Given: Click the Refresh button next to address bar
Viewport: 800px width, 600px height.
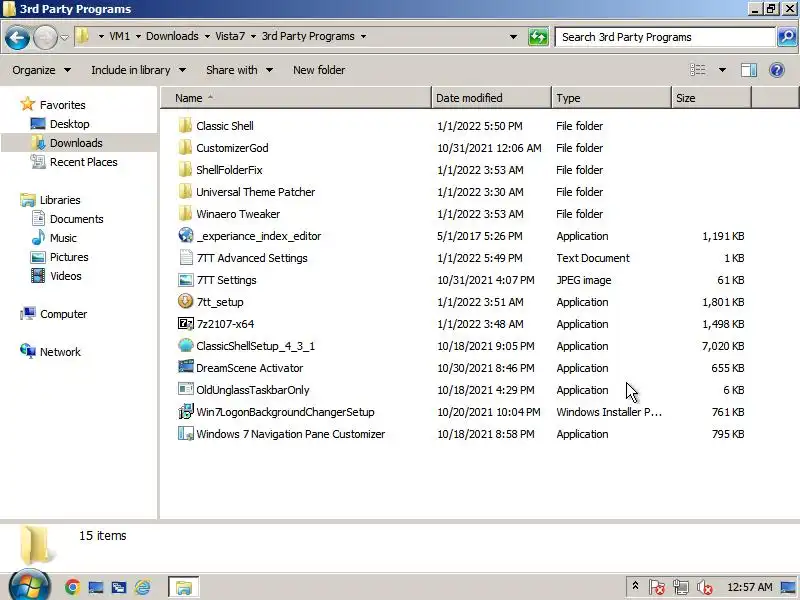Looking at the screenshot, I should (538, 37).
